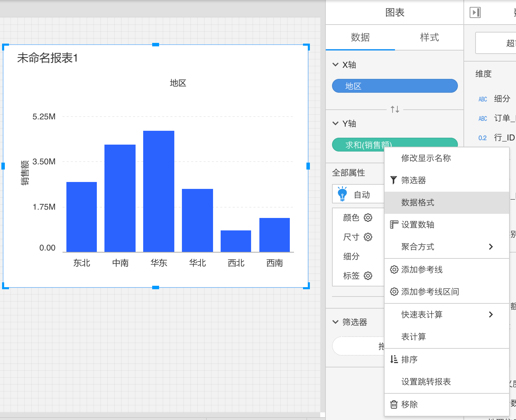Click 移除 trash option in menu
This screenshot has width=516, height=420.
coord(409,404)
